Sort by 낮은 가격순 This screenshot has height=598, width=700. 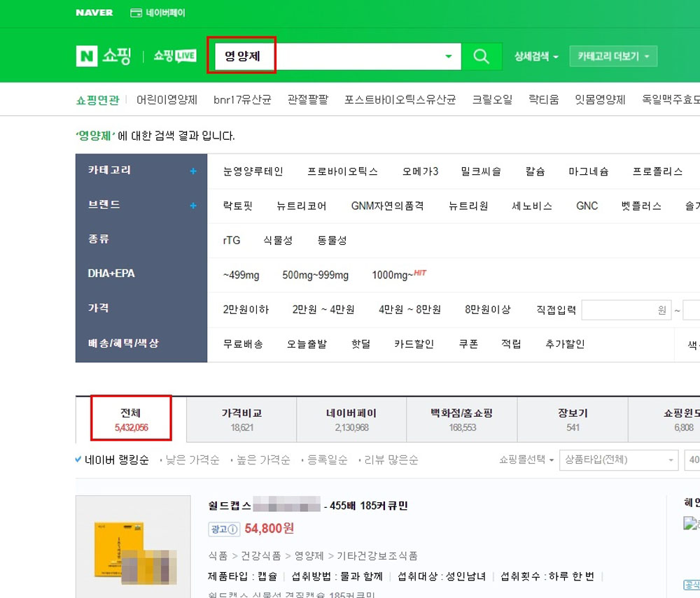(192, 460)
